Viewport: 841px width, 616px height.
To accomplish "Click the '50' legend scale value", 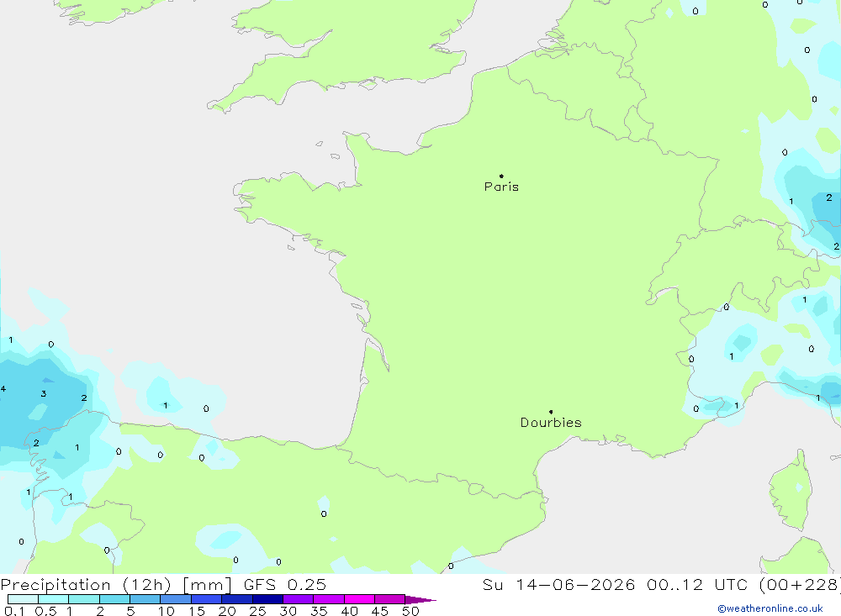I will pyautogui.click(x=410, y=611).
